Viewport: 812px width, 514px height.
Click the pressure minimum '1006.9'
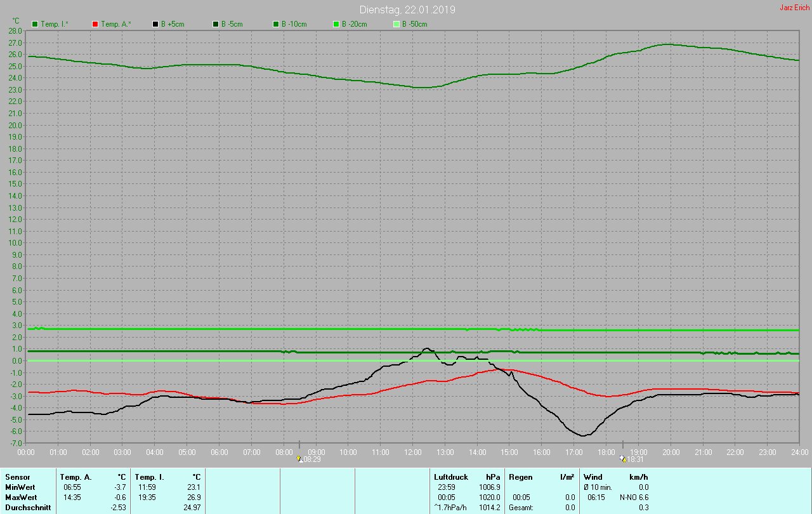click(489, 487)
